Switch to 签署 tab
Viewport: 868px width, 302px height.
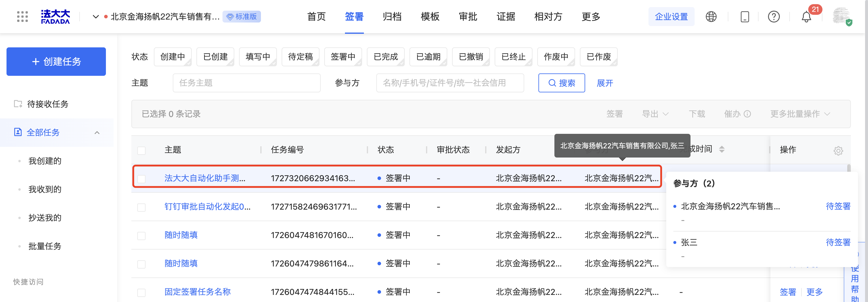tap(354, 17)
